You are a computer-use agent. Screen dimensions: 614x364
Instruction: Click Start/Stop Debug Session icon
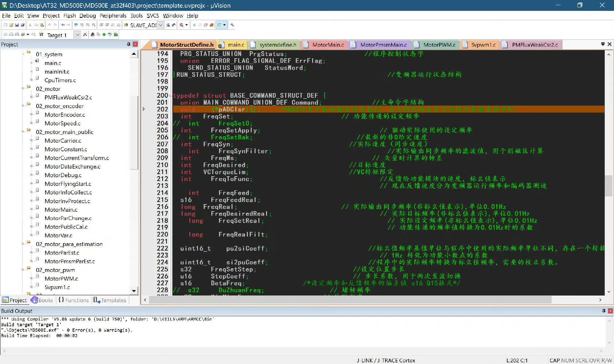(x=182, y=25)
